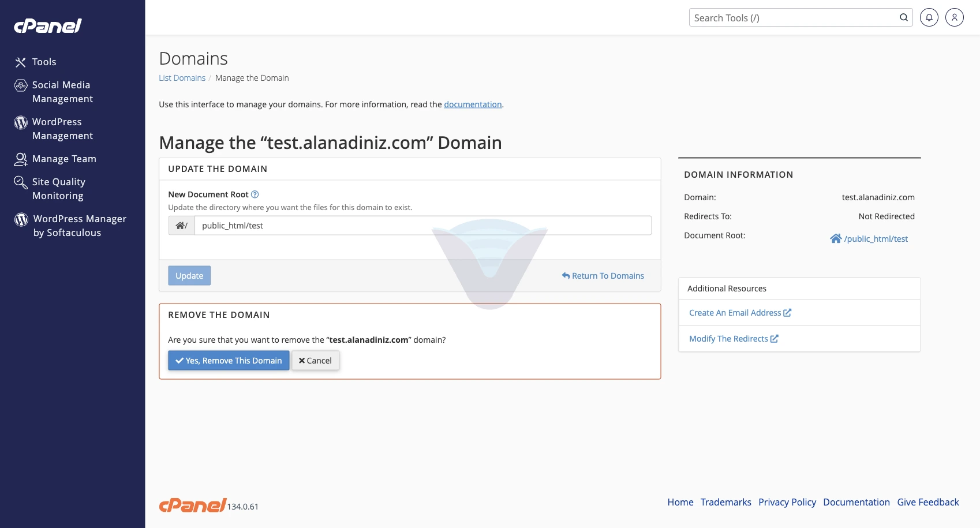The width and height of the screenshot is (980, 528).
Task: Open the notifications bell
Action: pos(929,17)
